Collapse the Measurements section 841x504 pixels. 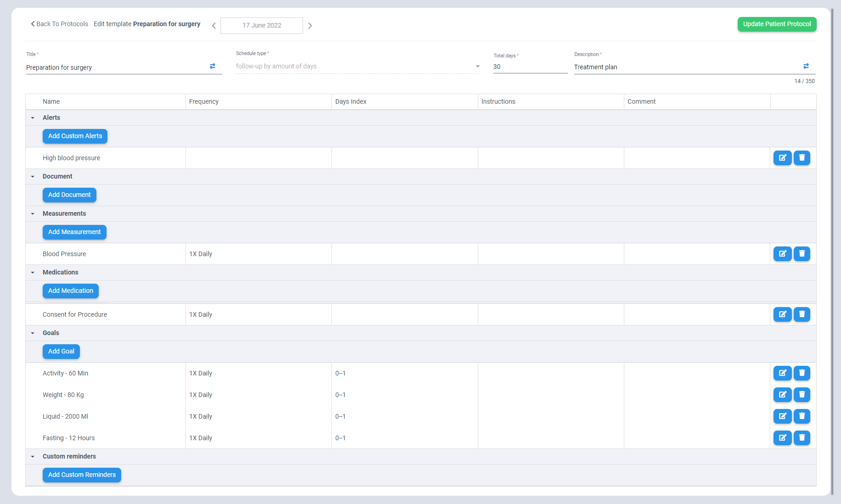click(33, 214)
